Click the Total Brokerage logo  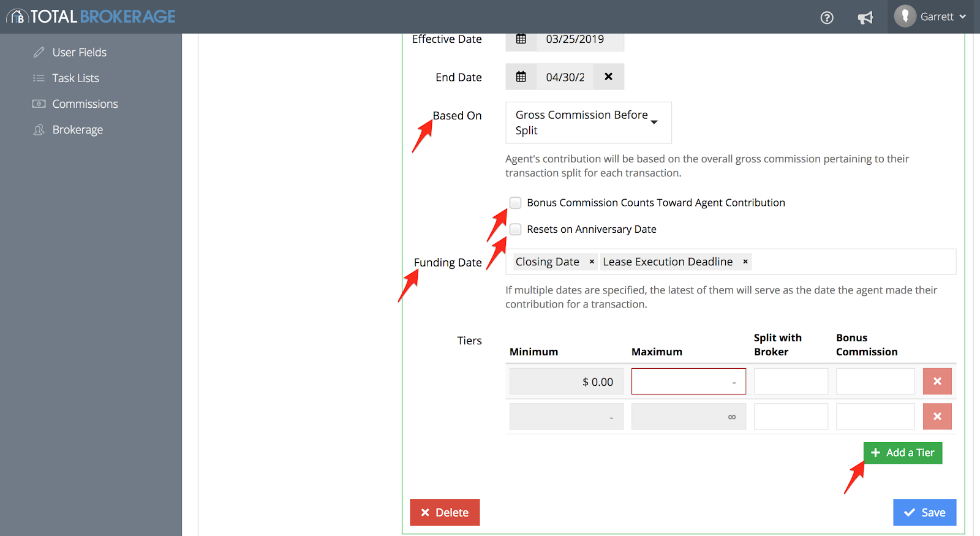(91, 17)
